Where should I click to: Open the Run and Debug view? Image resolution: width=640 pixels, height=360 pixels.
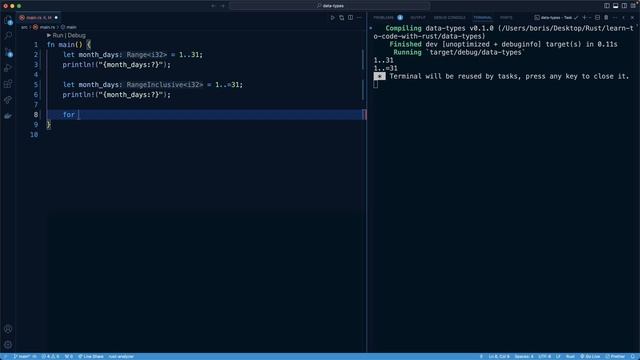click(x=8, y=68)
